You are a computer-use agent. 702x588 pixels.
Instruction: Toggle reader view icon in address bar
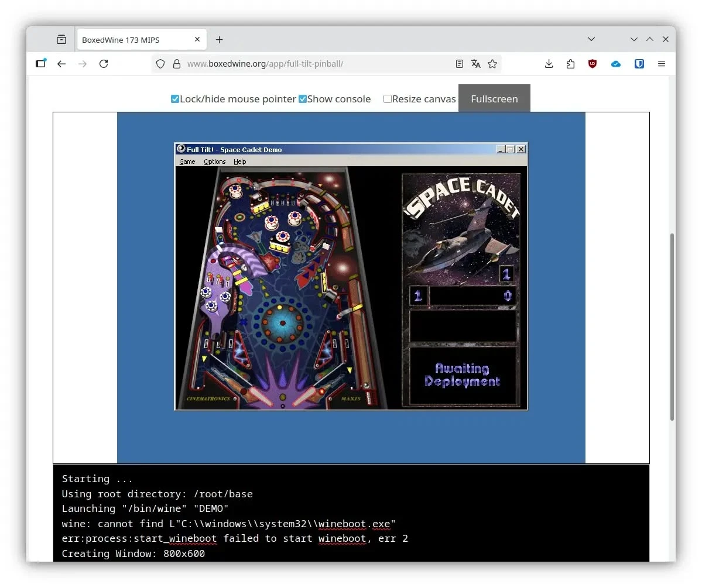(x=460, y=64)
